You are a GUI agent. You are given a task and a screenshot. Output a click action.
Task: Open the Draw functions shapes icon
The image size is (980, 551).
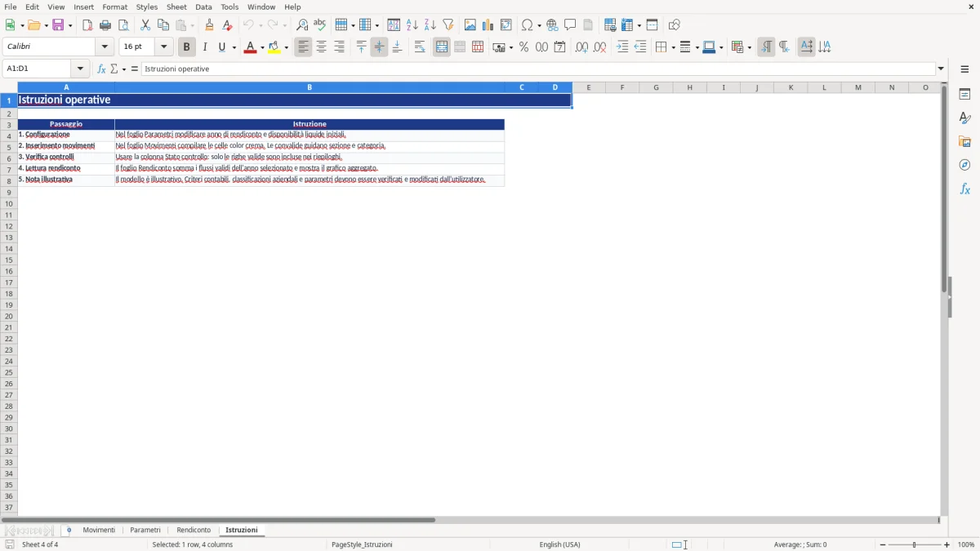675,25
